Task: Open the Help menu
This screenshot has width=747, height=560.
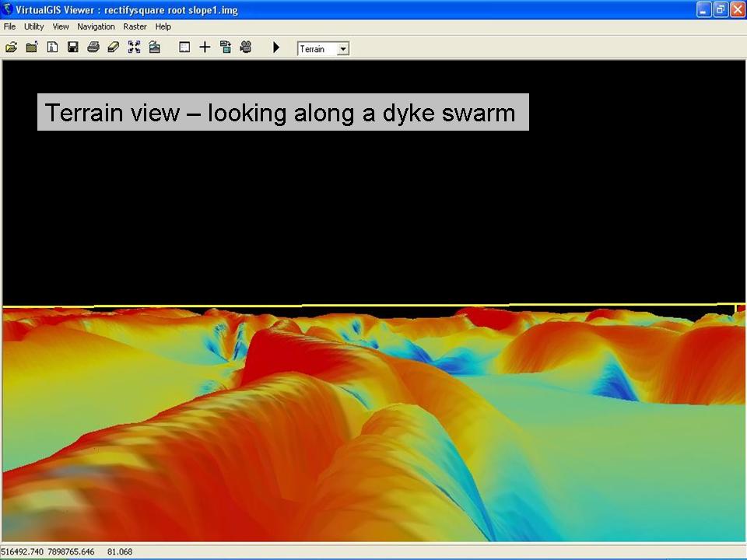Action: pyautogui.click(x=163, y=26)
